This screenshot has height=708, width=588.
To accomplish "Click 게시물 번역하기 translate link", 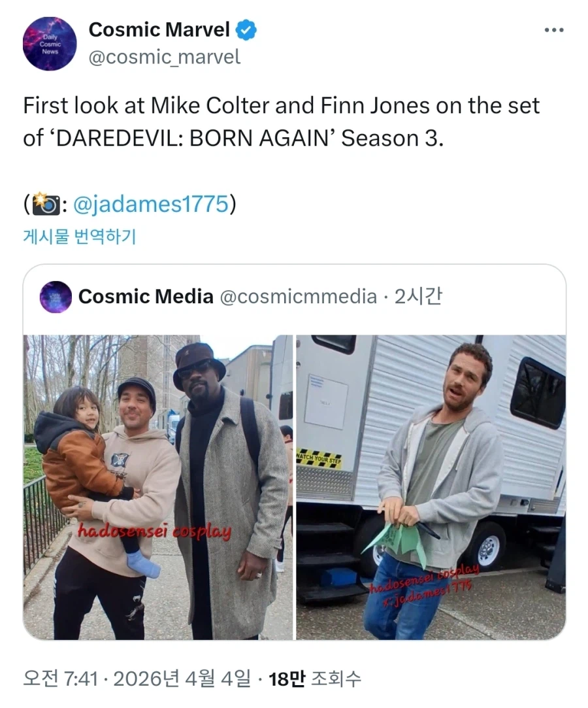I will (80, 236).
